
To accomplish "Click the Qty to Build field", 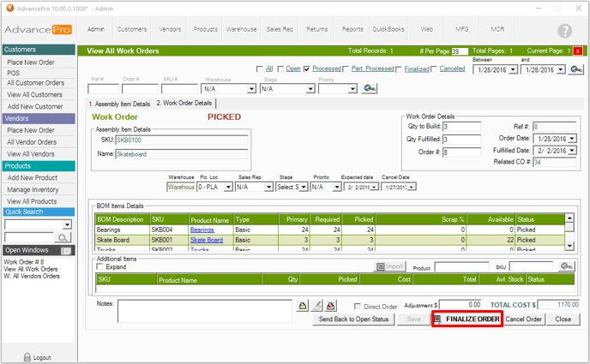I will [x=463, y=126].
